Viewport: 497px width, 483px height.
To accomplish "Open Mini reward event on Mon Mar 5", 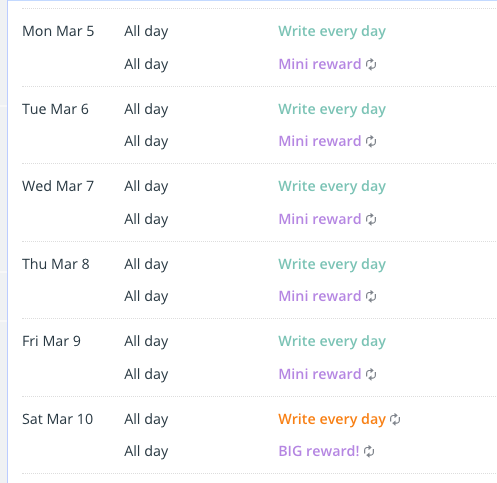I will tap(320, 64).
